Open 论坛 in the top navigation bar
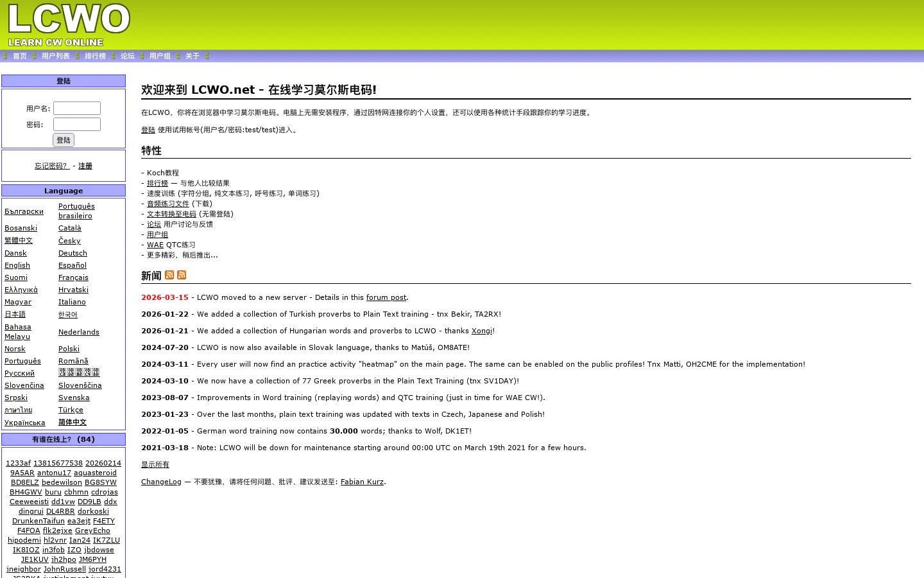Viewport: 924px width, 578px height. (128, 57)
